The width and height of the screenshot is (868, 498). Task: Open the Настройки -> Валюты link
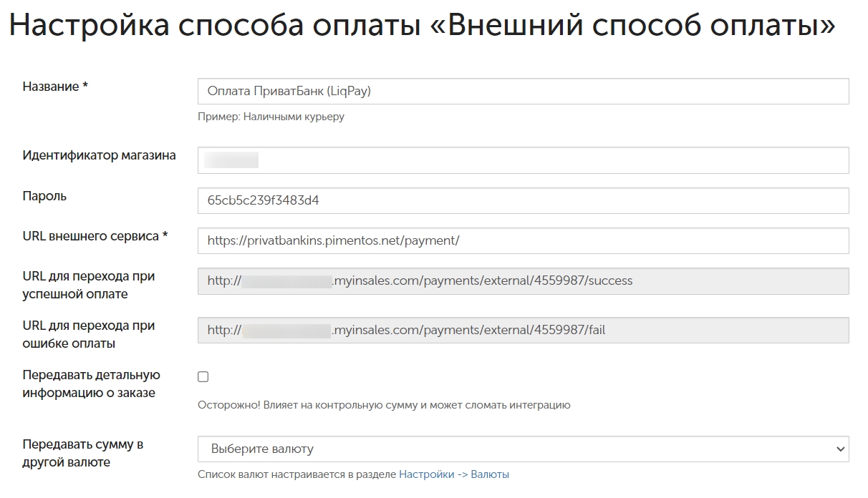(x=454, y=474)
